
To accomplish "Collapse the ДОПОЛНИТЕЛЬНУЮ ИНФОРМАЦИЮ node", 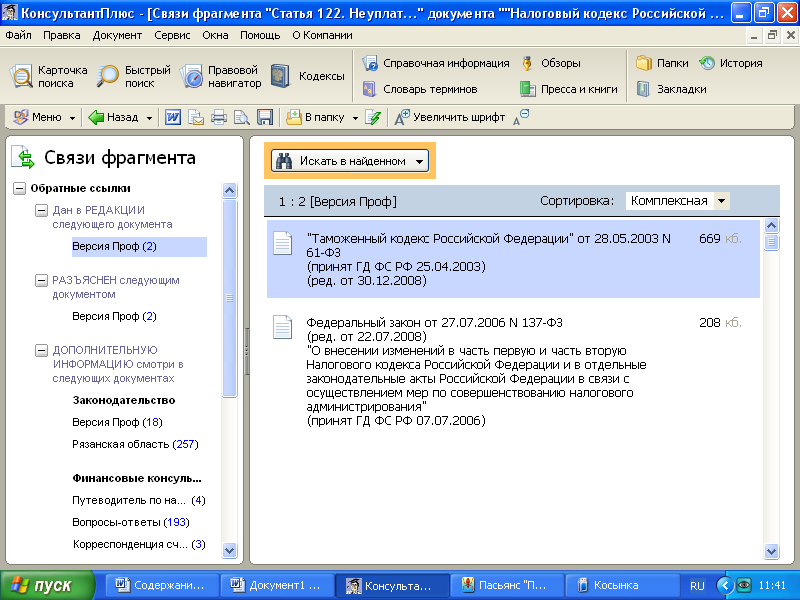I will coord(41,350).
